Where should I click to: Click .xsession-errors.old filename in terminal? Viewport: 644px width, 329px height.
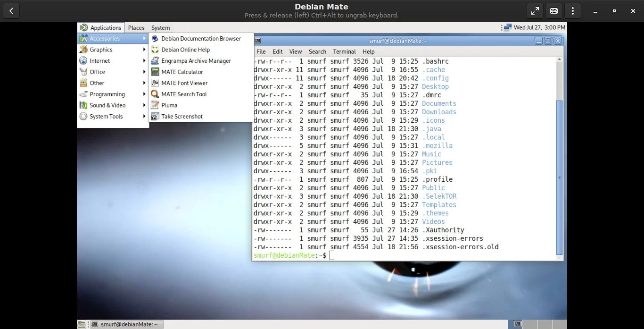click(460, 247)
